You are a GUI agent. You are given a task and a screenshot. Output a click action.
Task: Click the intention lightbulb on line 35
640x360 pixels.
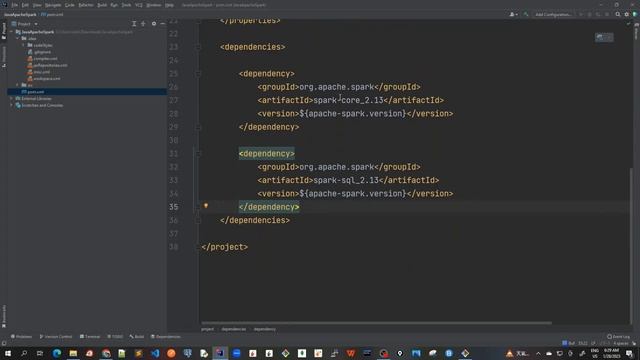206,206
